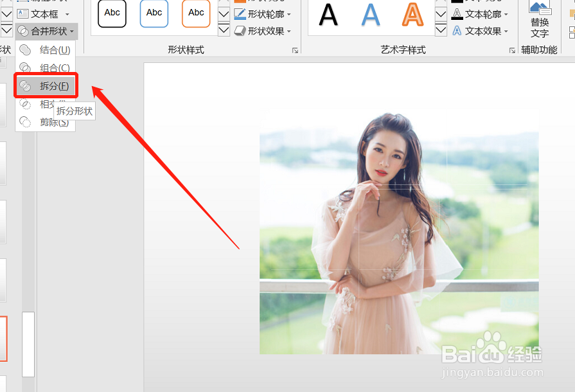Click the 剪除 subtract icon

point(25,121)
